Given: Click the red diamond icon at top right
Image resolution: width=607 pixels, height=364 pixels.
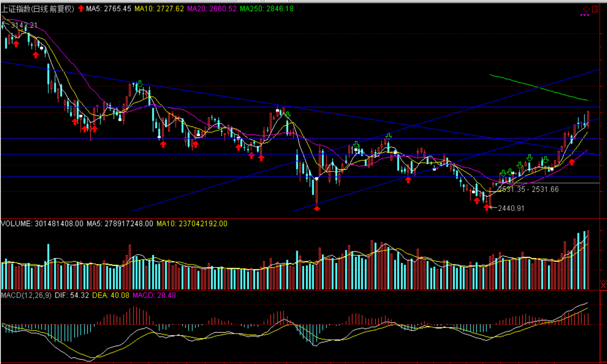Looking at the screenshot, I should pos(586,9).
